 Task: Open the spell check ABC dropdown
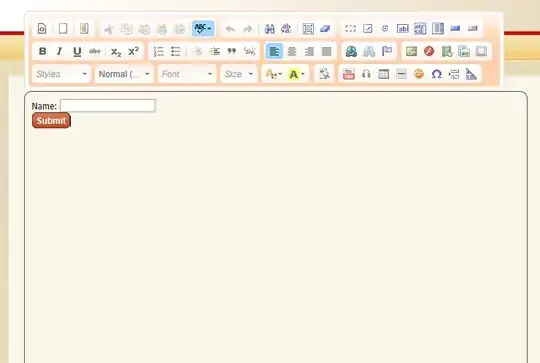coord(203,29)
